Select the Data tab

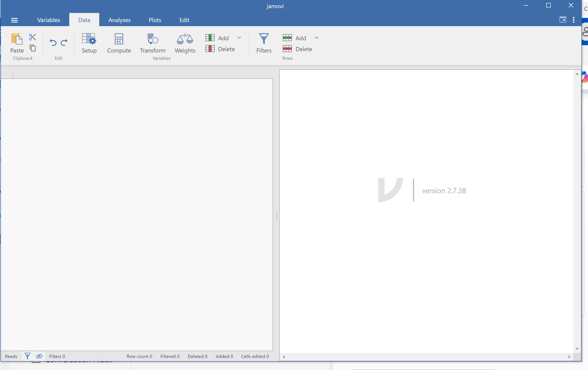pyautogui.click(x=84, y=20)
